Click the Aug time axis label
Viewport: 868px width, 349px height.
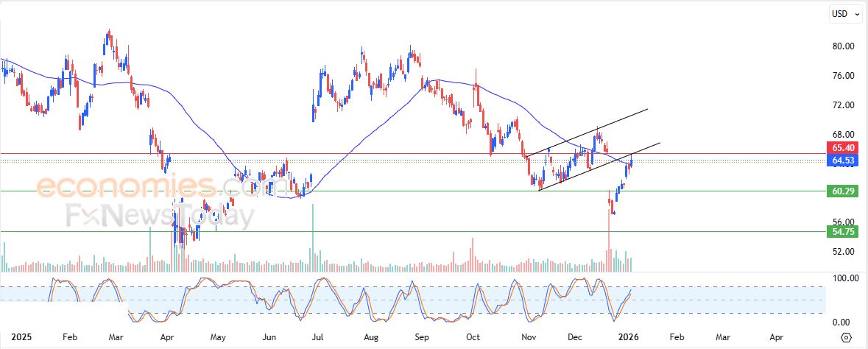pos(371,336)
